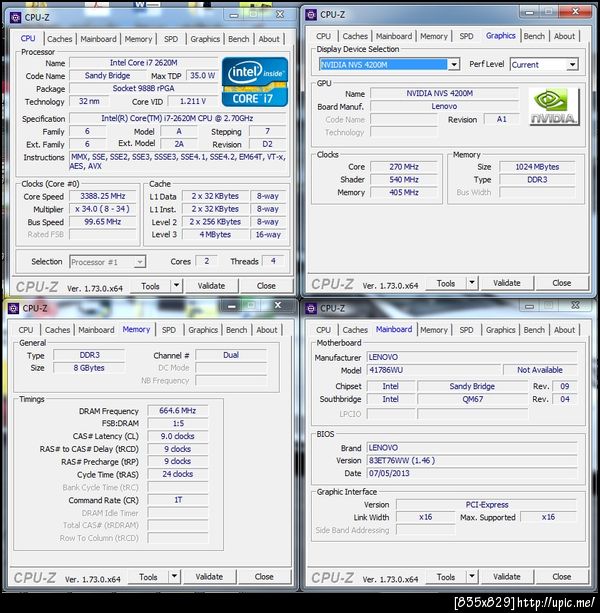Click the Command Rate value 1T

(x=177, y=500)
